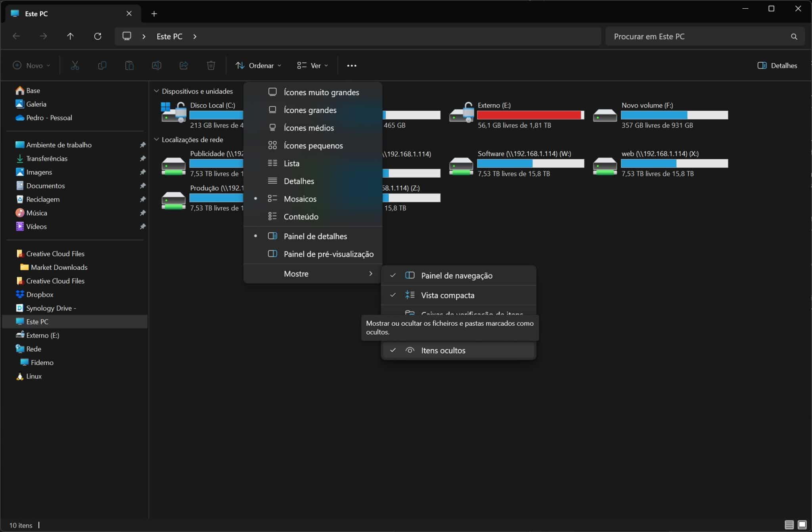Select Ícones médios from the view menu
Screen dimensions: 812x532
pyautogui.click(x=308, y=128)
